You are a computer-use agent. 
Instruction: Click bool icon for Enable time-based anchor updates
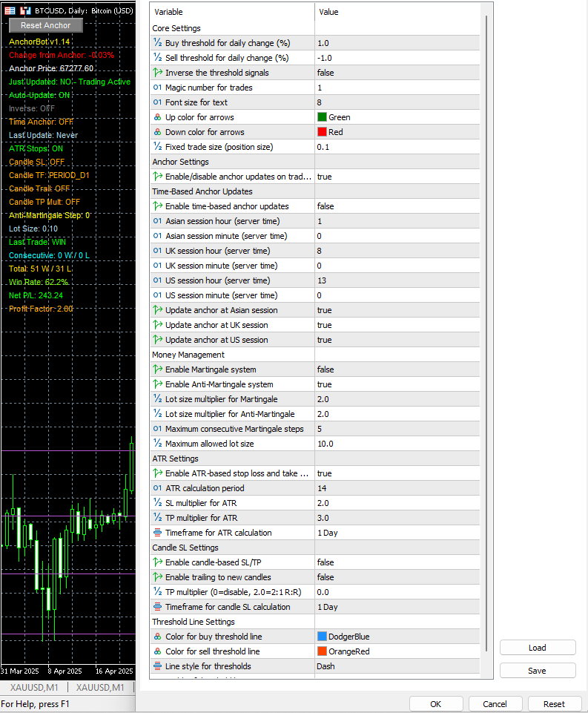(158, 206)
